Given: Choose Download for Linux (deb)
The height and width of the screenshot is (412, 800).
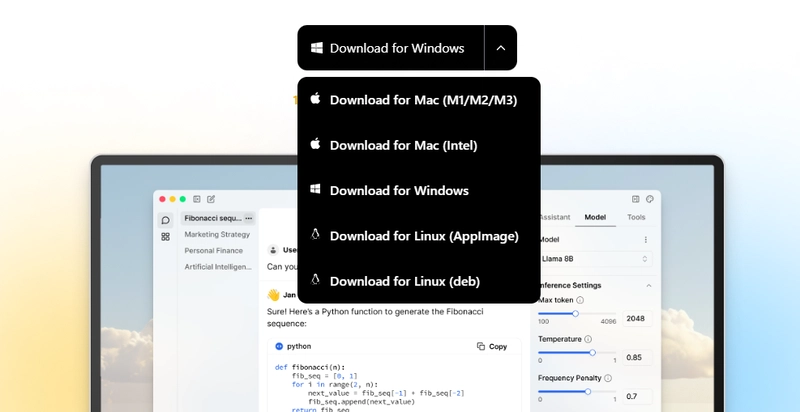Looking at the screenshot, I should [x=419, y=281].
